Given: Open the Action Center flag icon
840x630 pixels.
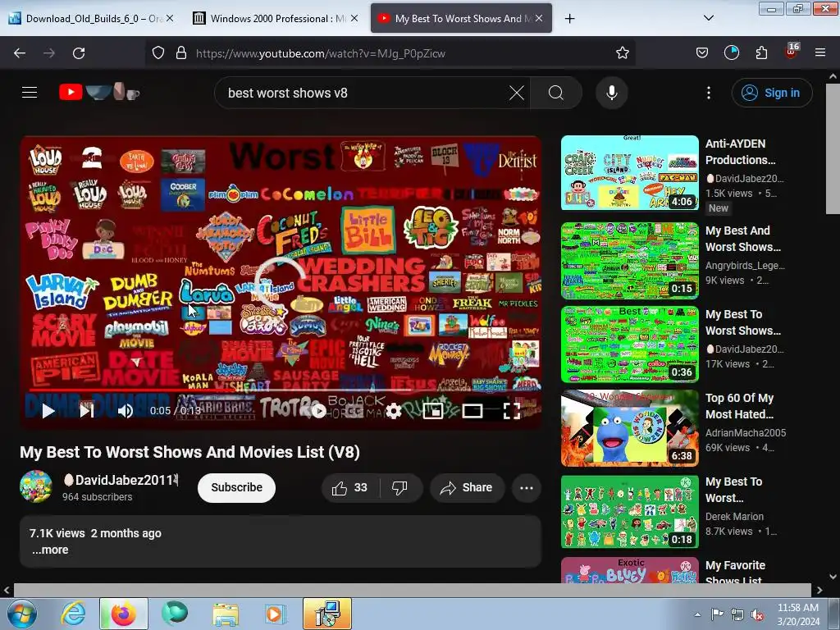Looking at the screenshot, I should [x=717, y=614].
